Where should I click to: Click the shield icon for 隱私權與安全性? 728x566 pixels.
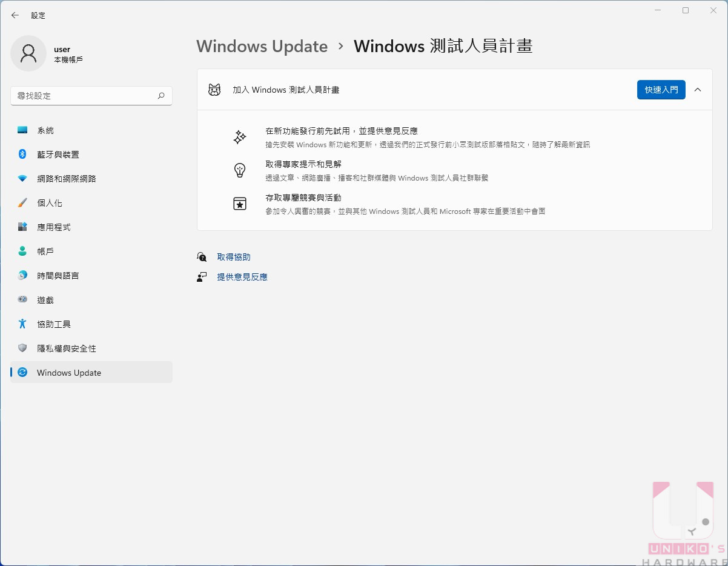(x=22, y=348)
